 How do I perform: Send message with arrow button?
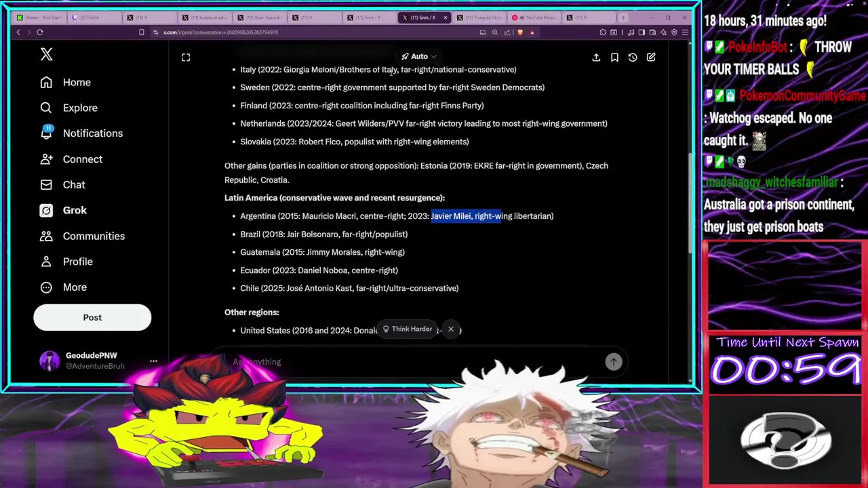(x=613, y=362)
